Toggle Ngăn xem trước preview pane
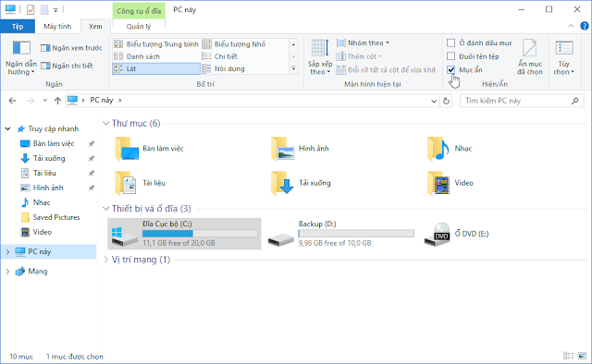This screenshot has width=592, height=364. pyautogui.click(x=71, y=48)
